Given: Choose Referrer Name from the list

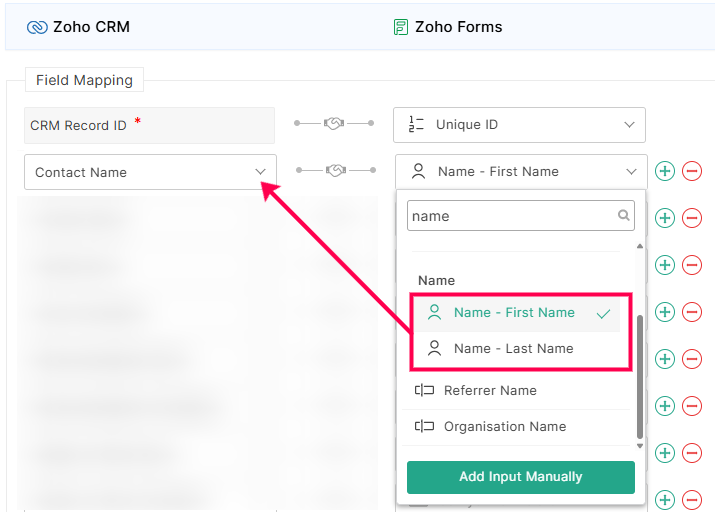Looking at the screenshot, I should pyautogui.click(x=490, y=390).
